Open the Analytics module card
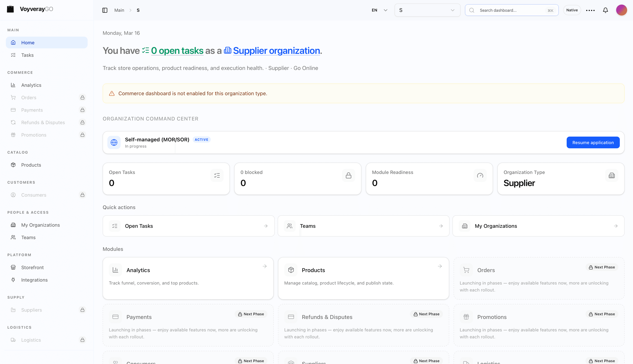The height and width of the screenshot is (364, 633). tap(188, 278)
